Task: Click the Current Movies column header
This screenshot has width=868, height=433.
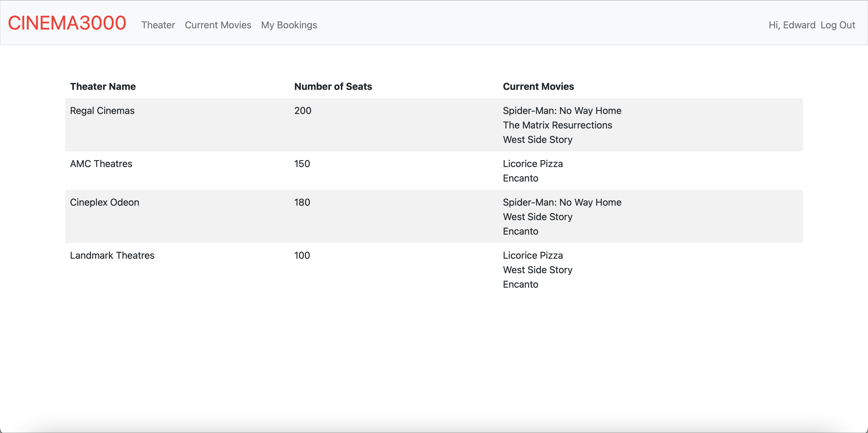Action: [538, 86]
